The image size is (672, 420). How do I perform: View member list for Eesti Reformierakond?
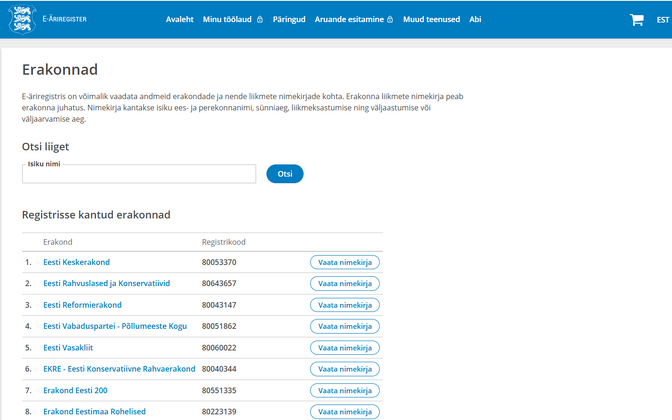tap(345, 305)
